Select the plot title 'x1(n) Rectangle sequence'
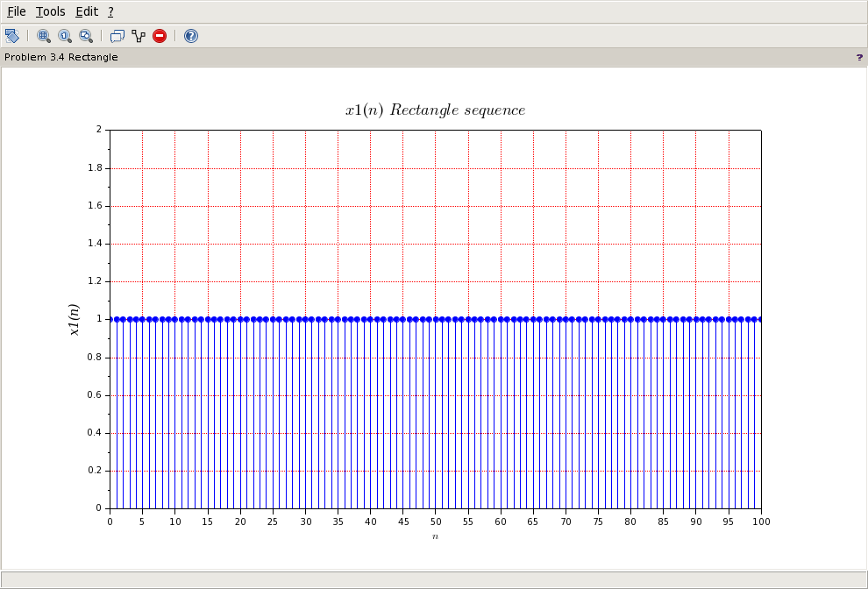This screenshot has width=868, height=589. point(435,110)
